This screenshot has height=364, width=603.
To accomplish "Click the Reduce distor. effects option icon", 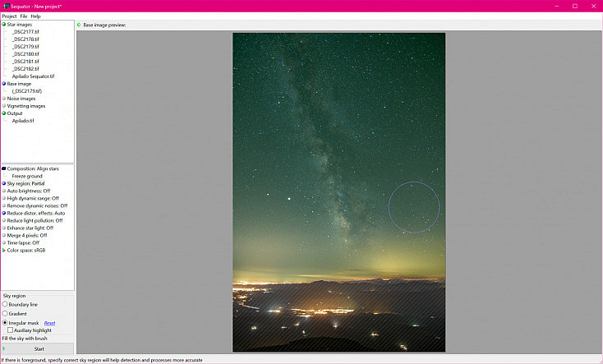I will [x=4, y=213].
